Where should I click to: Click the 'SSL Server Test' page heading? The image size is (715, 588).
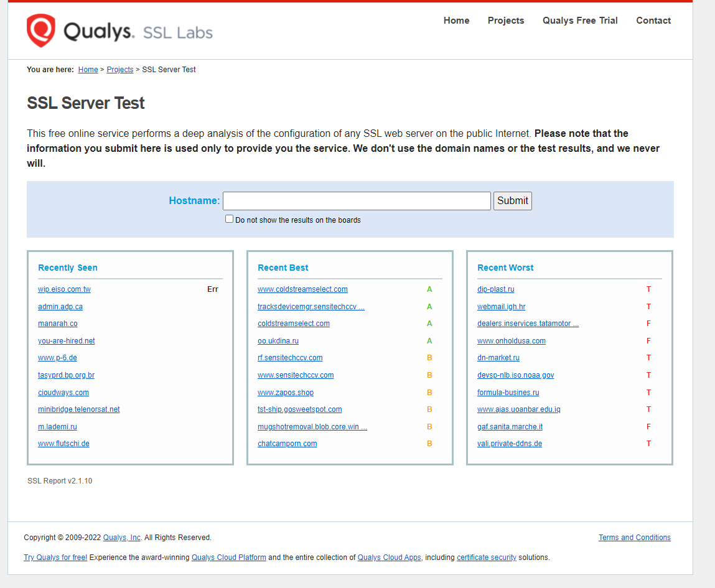click(86, 103)
